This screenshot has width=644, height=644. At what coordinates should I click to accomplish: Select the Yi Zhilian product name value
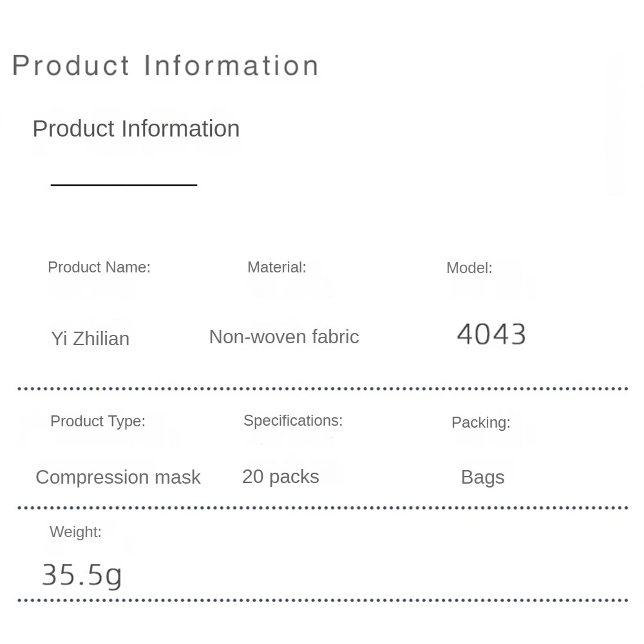pyautogui.click(x=90, y=339)
